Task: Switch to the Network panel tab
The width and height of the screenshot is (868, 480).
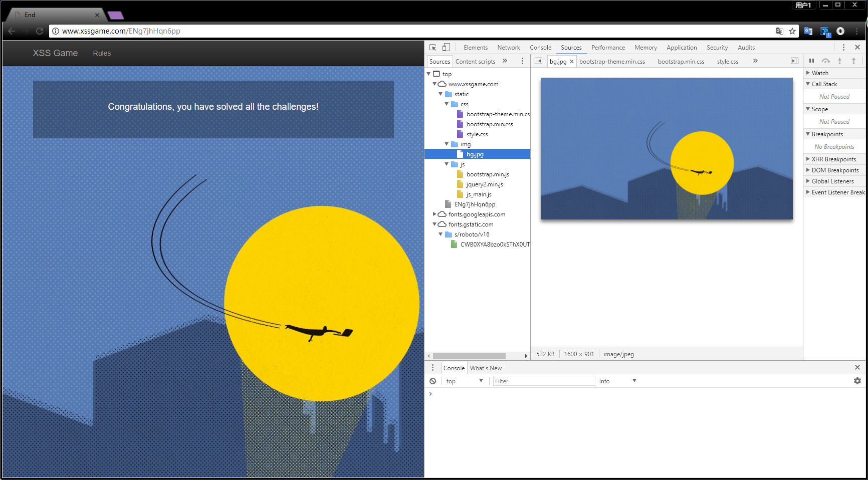Action: click(x=508, y=48)
